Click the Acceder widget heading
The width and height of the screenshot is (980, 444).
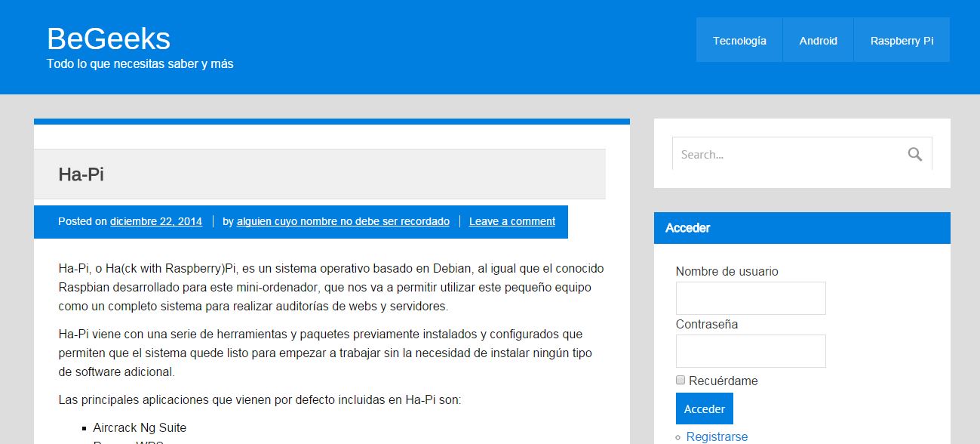pos(687,227)
